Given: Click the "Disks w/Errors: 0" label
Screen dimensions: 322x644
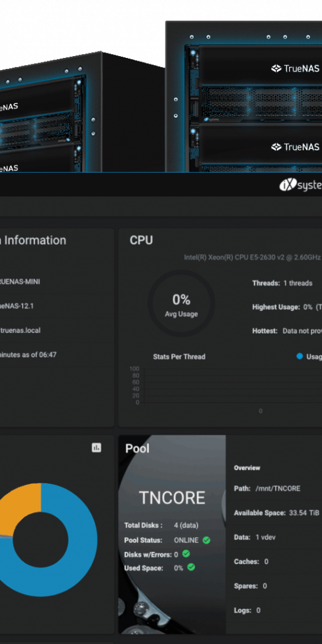Looking at the screenshot, I should coord(151,554).
